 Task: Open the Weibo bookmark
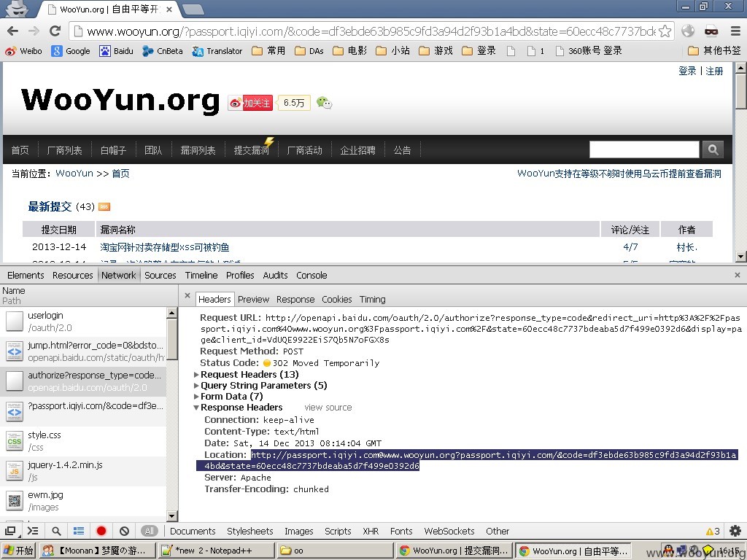(x=24, y=51)
